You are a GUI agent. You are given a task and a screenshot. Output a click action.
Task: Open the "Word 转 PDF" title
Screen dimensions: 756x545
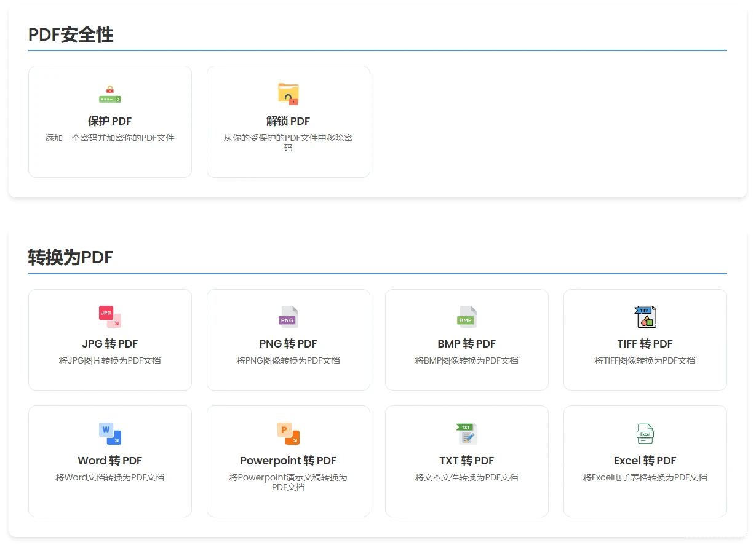(110, 461)
